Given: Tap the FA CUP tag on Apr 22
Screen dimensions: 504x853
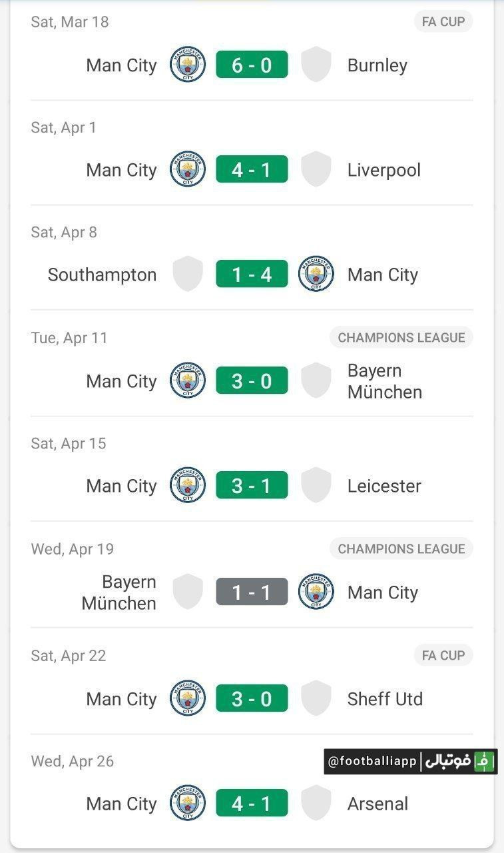Looking at the screenshot, I should click(443, 655).
